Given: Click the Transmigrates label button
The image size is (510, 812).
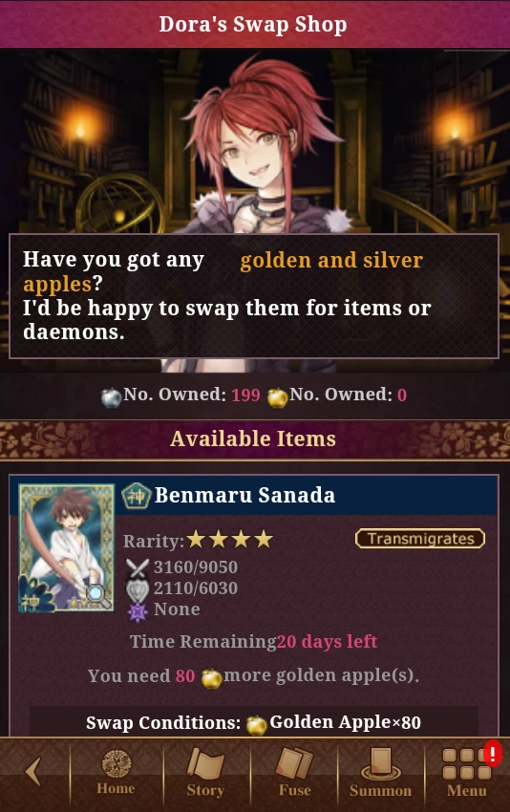Looking at the screenshot, I should click(420, 539).
